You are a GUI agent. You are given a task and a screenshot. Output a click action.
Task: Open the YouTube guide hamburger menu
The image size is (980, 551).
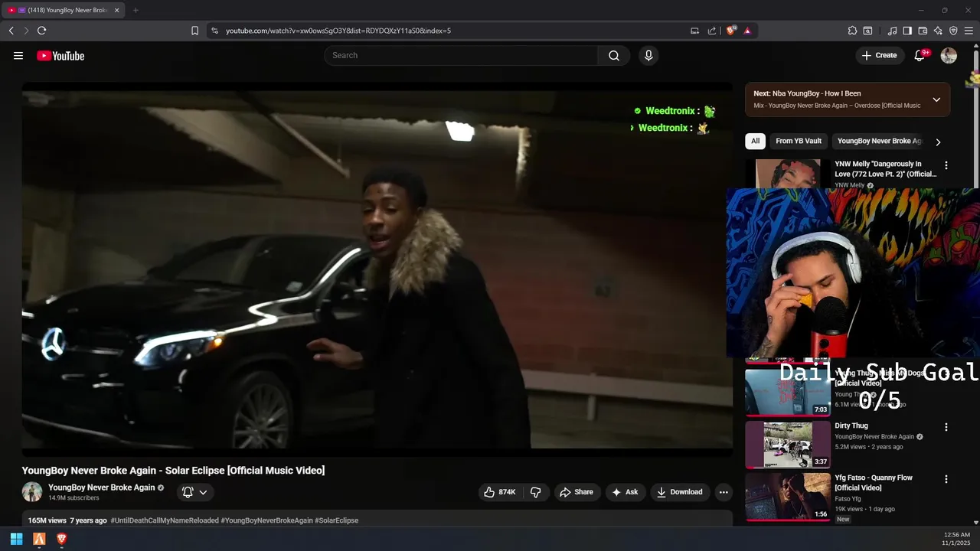coord(18,55)
